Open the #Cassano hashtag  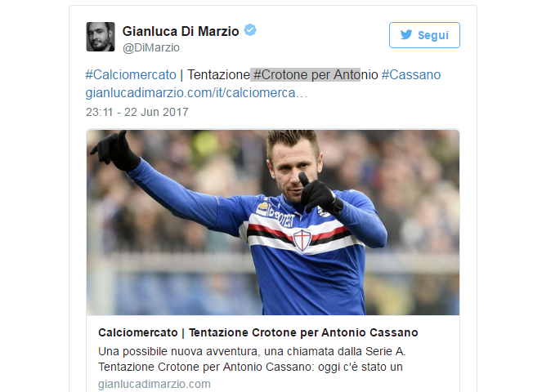point(411,75)
